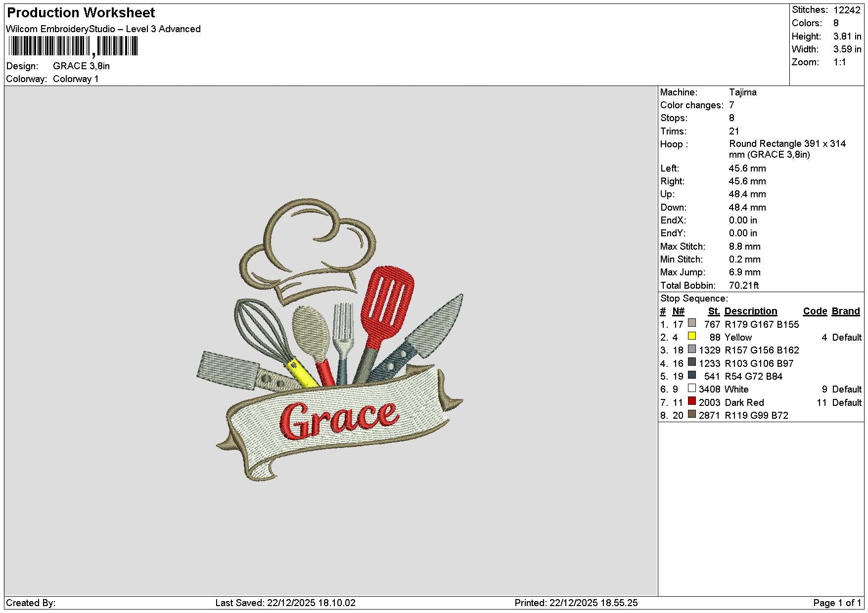This screenshot has height=613, width=868.
Task: Click the R54 G72 B84 color swatch
Action: pyautogui.click(x=692, y=375)
